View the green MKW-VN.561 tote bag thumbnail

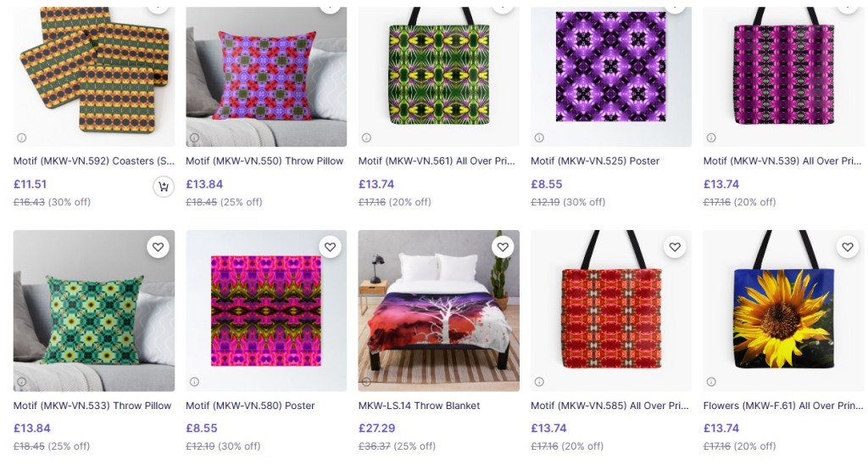click(438, 76)
